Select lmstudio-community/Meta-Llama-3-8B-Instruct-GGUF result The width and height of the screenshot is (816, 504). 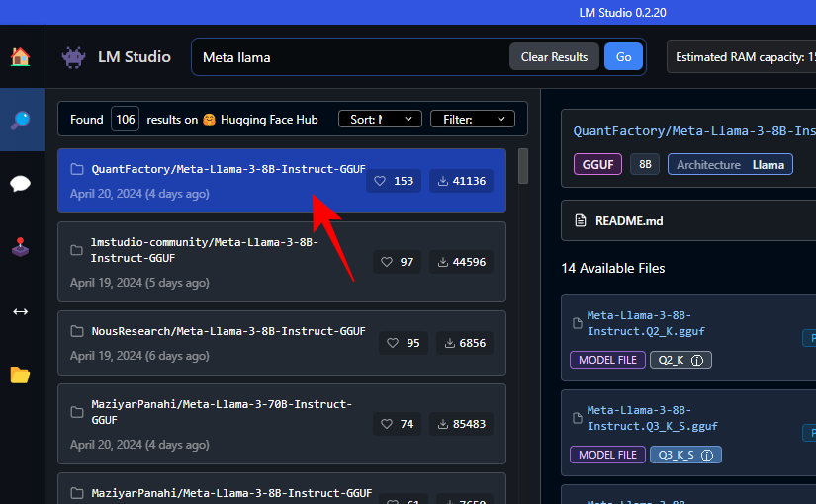pos(282,262)
